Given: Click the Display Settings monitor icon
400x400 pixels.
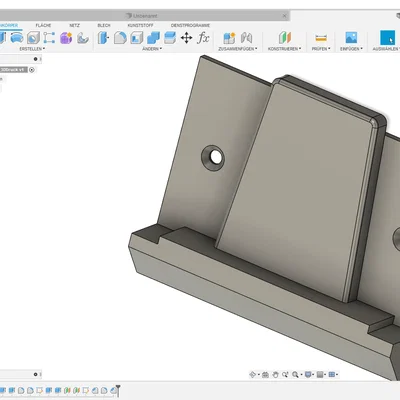Looking at the screenshot, I should [308, 375].
